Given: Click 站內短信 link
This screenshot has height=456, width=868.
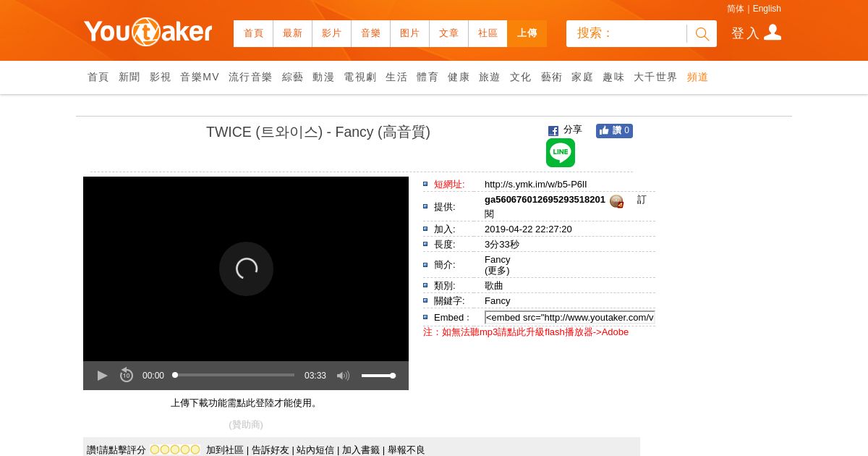Looking at the screenshot, I should point(315,450).
